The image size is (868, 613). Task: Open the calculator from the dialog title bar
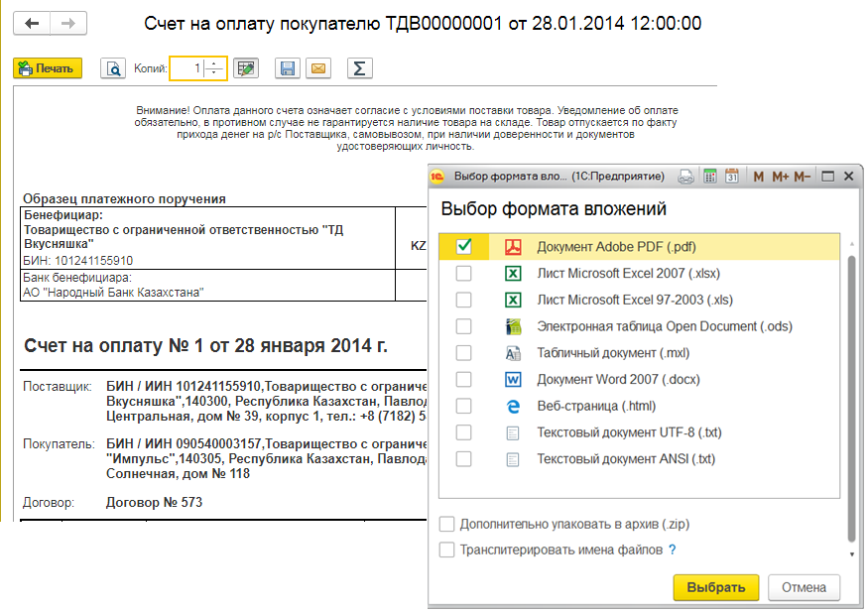pos(709,177)
